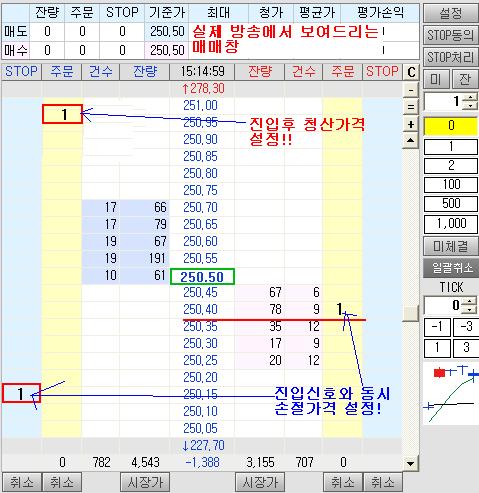Select quantity preset 1,000

451,223
